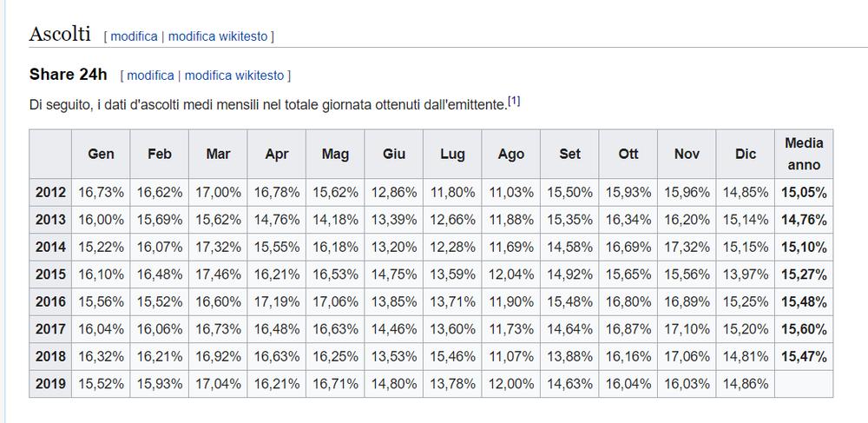Click the "Dic" column header
The height and width of the screenshot is (423, 868).
click(746, 154)
